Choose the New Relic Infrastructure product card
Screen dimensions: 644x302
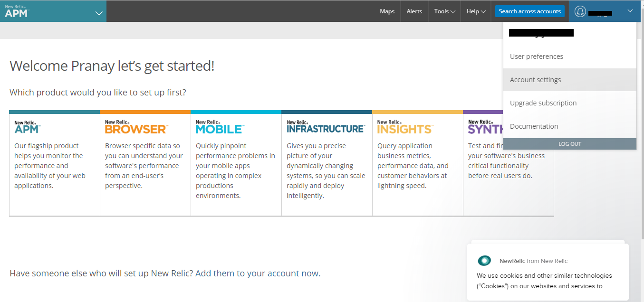point(327,163)
